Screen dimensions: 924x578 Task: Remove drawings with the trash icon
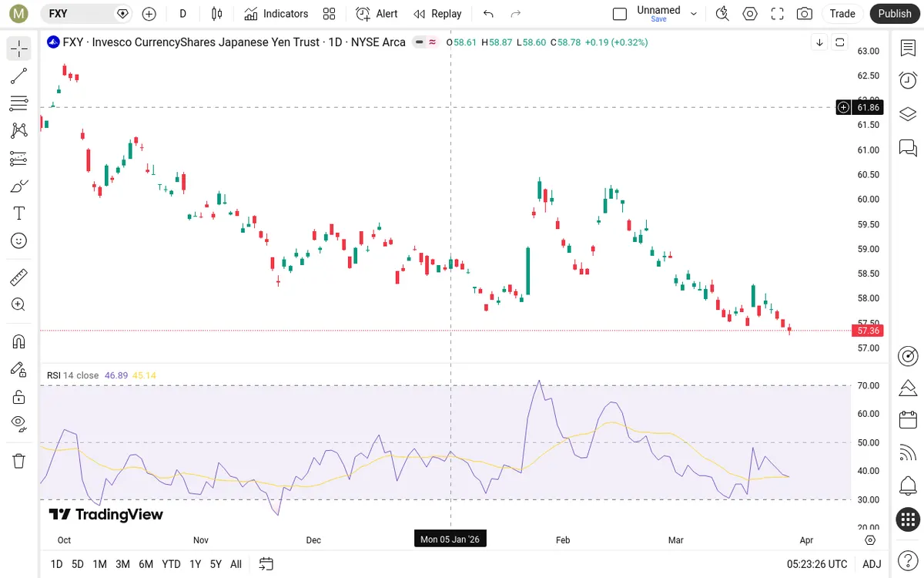(x=19, y=461)
